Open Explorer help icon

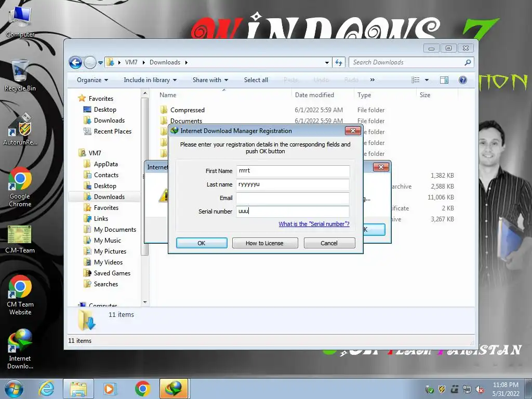click(x=463, y=80)
